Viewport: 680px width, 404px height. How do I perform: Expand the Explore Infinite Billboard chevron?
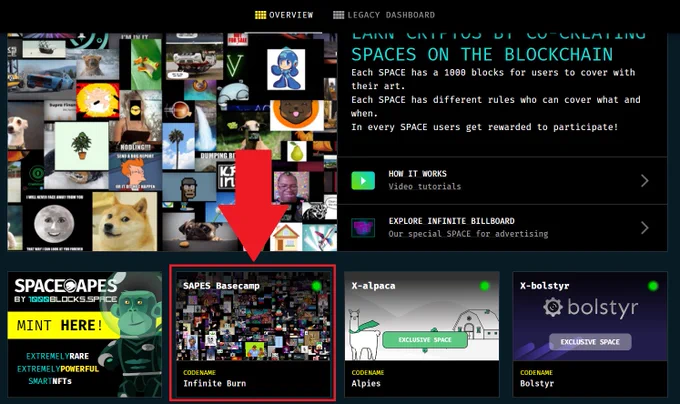644,228
